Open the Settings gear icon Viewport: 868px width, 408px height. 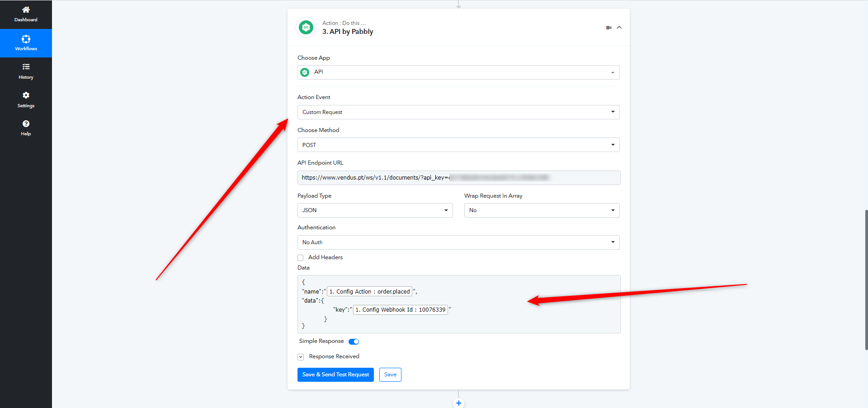pos(26,95)
